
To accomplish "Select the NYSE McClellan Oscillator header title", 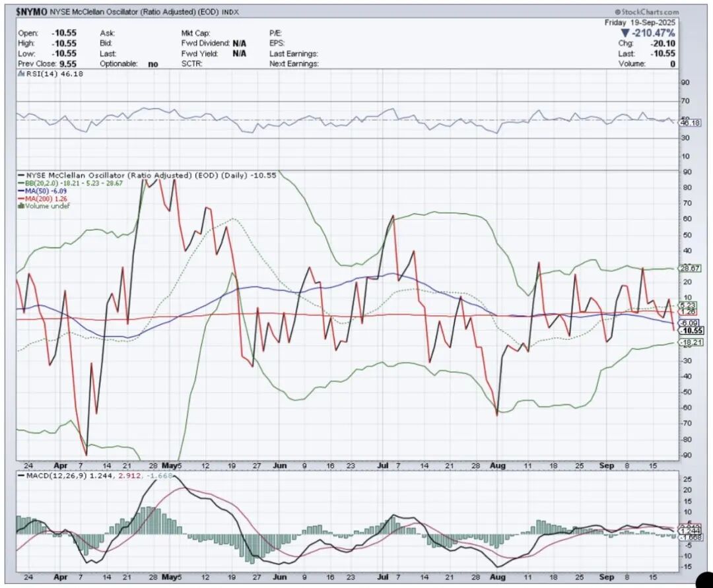I will click(x=134, y=13).
